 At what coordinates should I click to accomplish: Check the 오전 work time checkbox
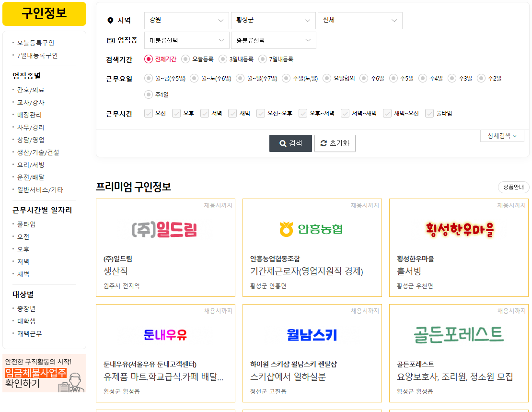pos(148,113)
